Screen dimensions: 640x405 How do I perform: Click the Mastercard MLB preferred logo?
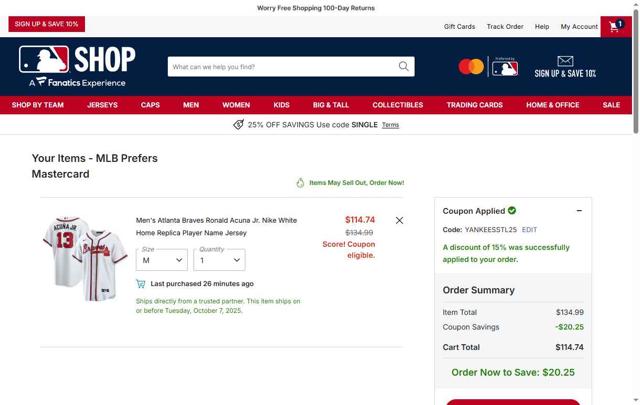(488, 67)
